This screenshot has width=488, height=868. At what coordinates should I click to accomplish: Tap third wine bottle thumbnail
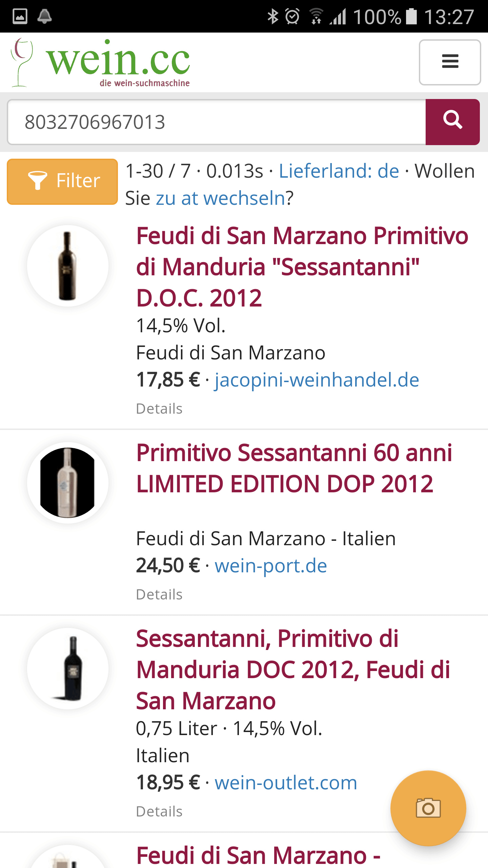[68, 668]
